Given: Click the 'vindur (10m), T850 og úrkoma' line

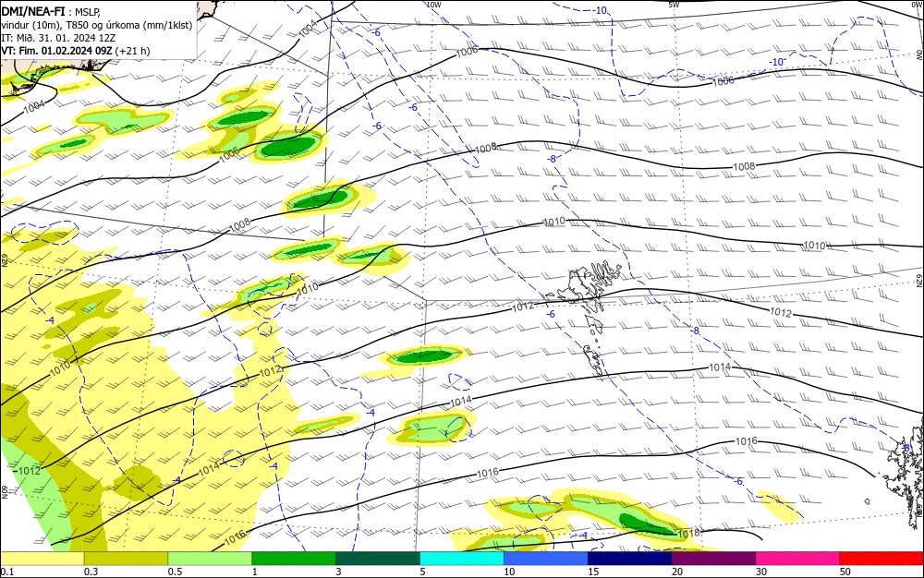Looking at the screenshot, I should 97,25.
